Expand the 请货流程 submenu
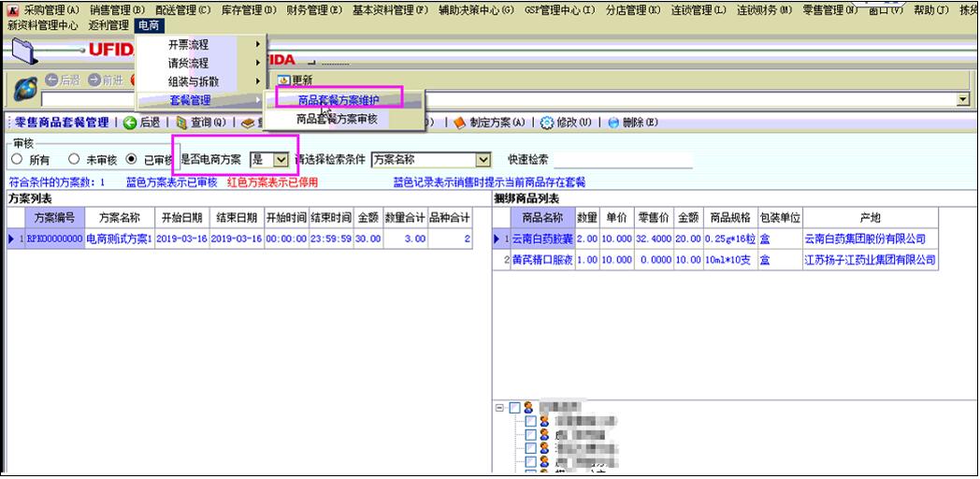Screen dimensions: 980x479 (x=201, y=64)
